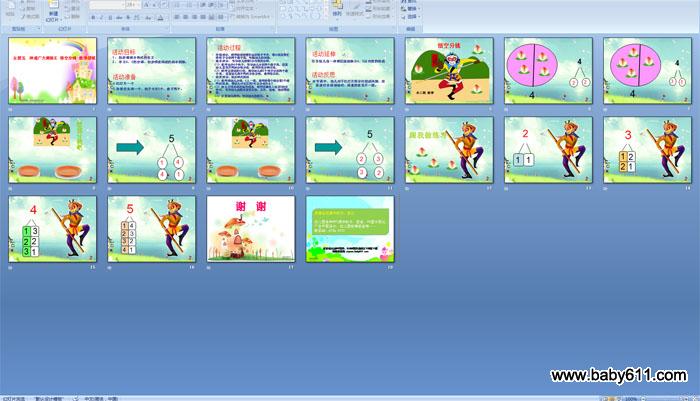This screenshot has width=700, height=401.
Task: Click the Numbering list icon
Action: coord(188,5)
